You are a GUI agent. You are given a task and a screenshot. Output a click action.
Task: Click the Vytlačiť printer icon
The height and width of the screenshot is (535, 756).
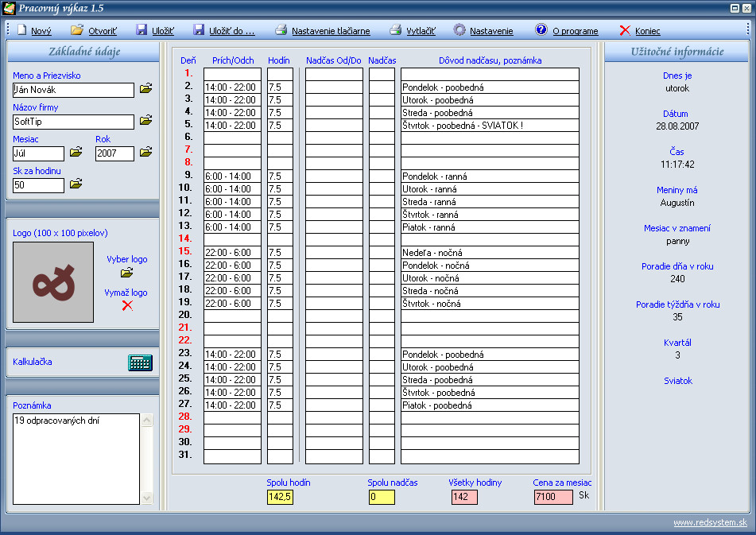click(x=395, y=30)
